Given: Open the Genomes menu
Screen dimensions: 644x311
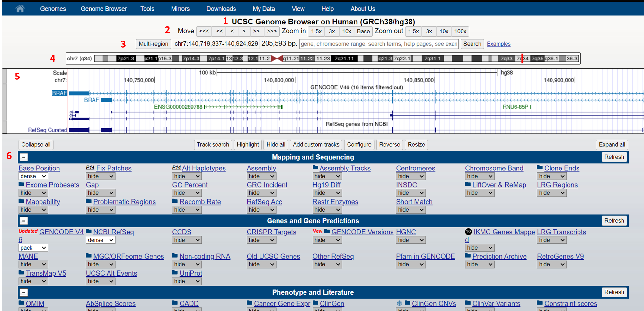Looking at the screenshot, I should pyautogui.click(x=53, y=9).
